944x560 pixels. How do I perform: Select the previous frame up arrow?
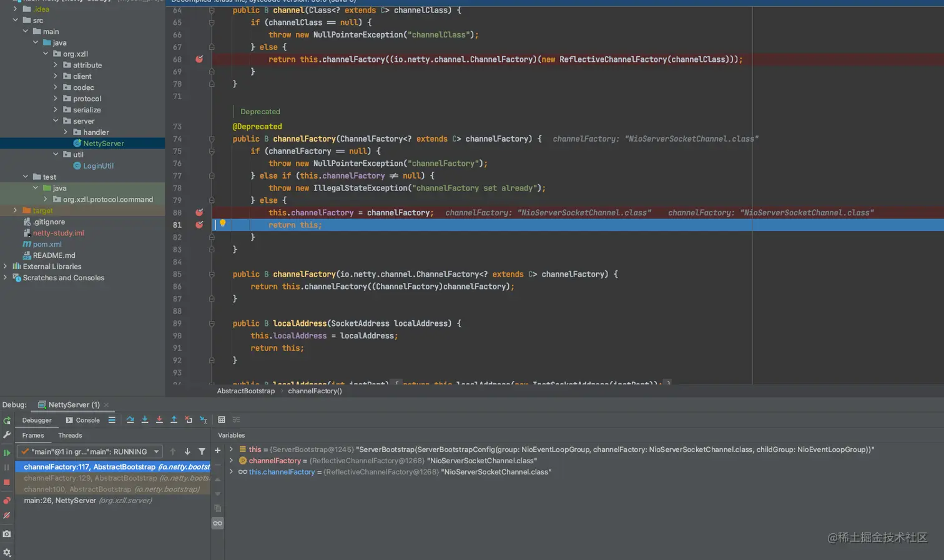click(x=173, y=451)
